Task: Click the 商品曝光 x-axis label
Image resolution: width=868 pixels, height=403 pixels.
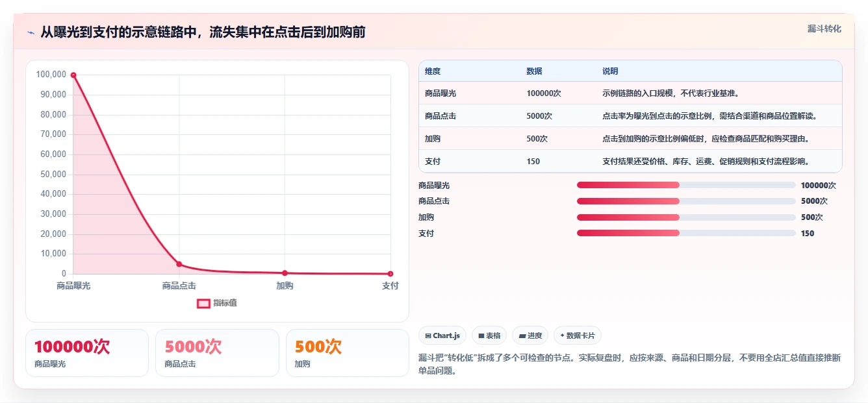Action: point(73,286)
